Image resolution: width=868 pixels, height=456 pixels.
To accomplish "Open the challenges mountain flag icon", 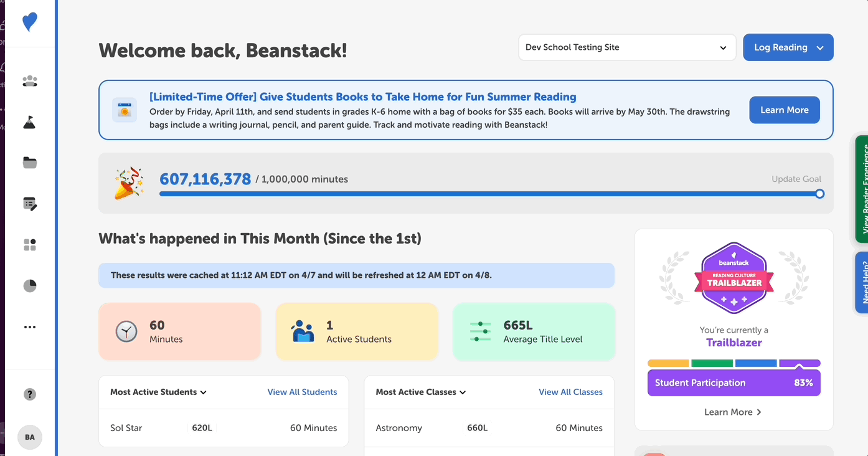I will [x=29, y=122].
